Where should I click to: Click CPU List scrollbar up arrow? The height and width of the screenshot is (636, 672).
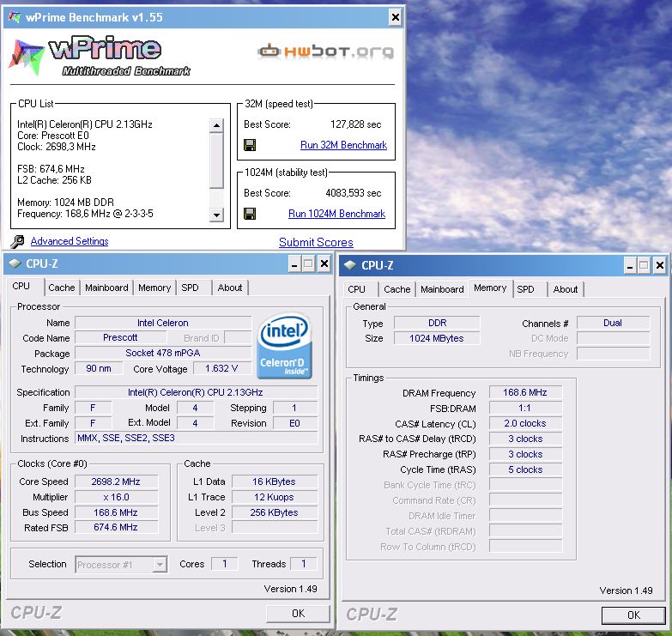(x=216, y=125)
